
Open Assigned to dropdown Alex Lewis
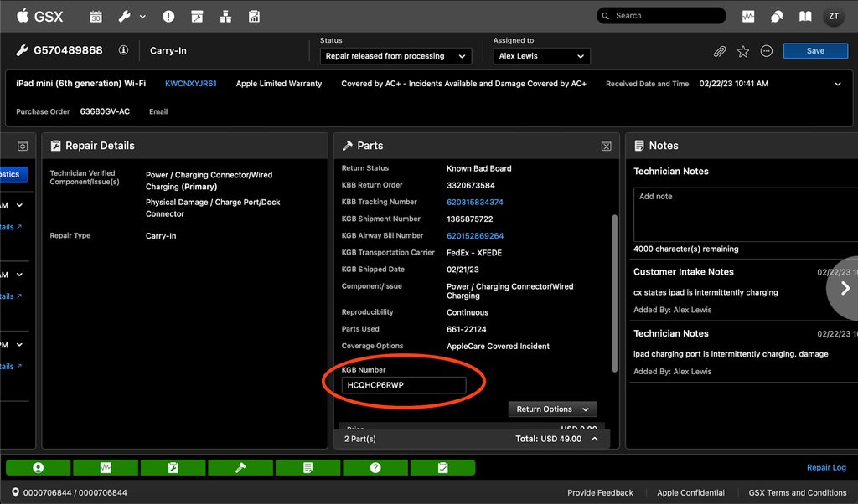coord(542,56)
